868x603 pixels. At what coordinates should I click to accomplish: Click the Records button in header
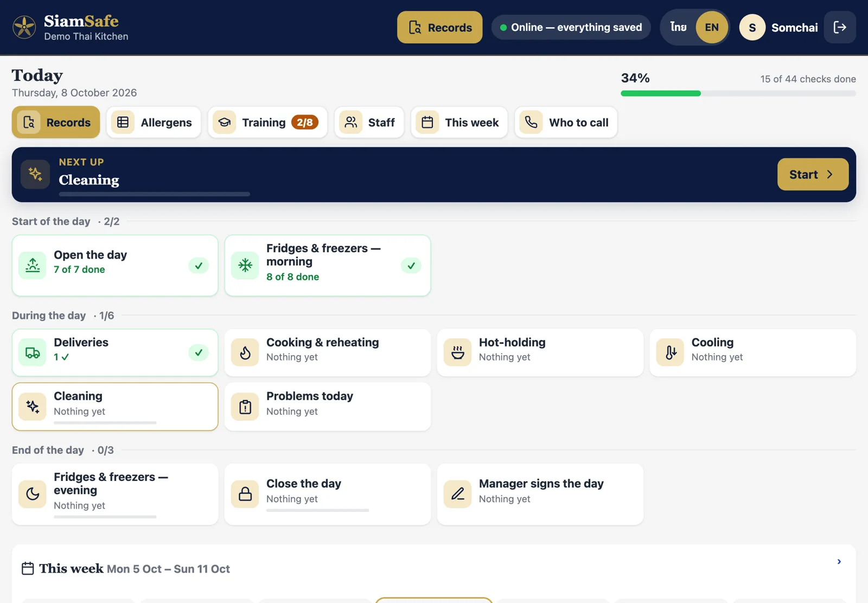point(440,27)
